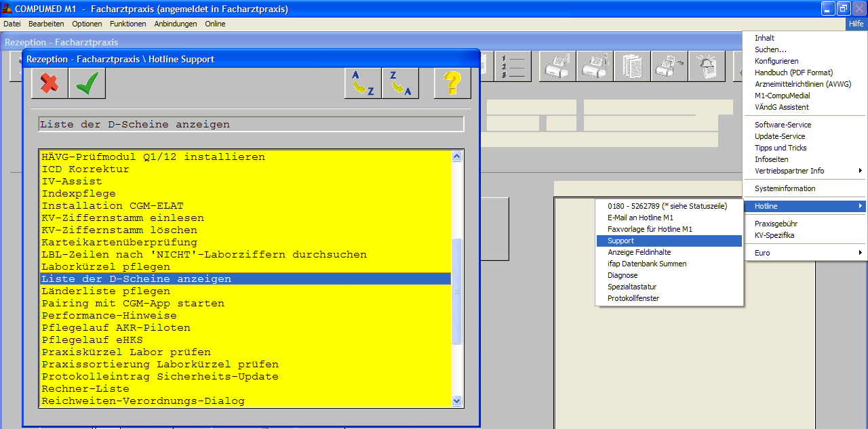The width and height of the screenshot is (868, 429).
Task: Select 'KV-Ziffernstamm einlesen' in the list
Action: 245,218
